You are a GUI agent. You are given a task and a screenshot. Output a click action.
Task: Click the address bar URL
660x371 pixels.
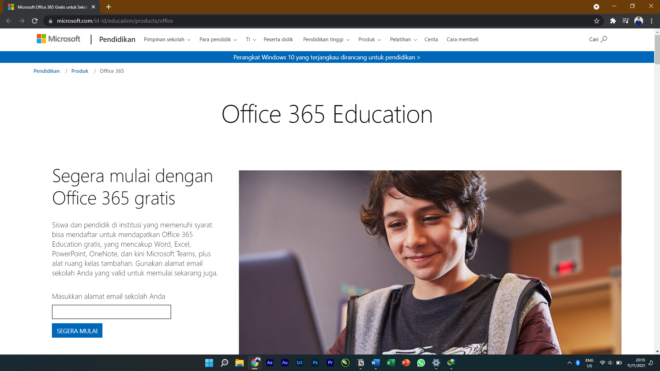pos(115,21)
